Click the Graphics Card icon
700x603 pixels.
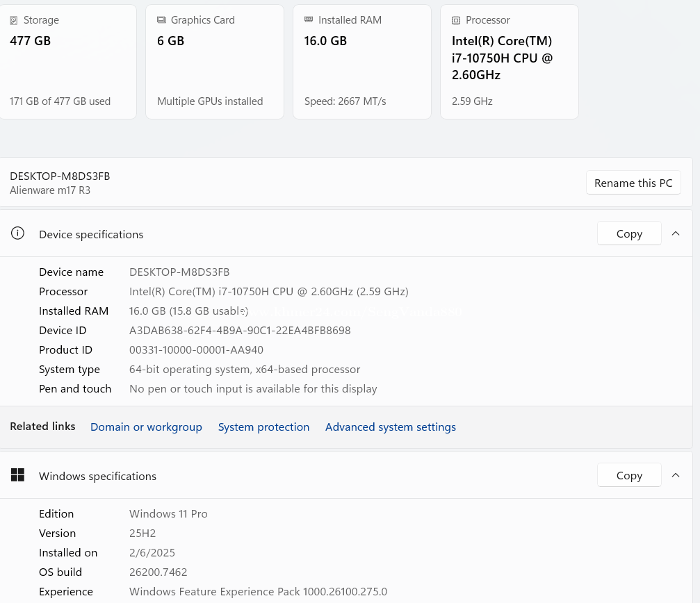pos(161,20)
